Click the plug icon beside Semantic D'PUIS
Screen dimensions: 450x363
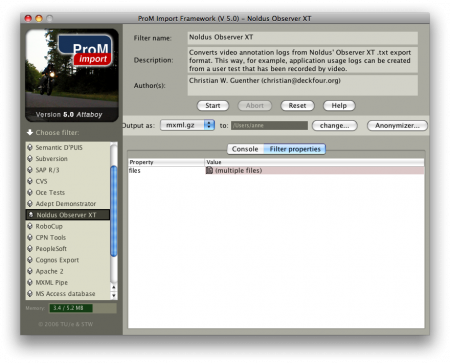point(30,147)
